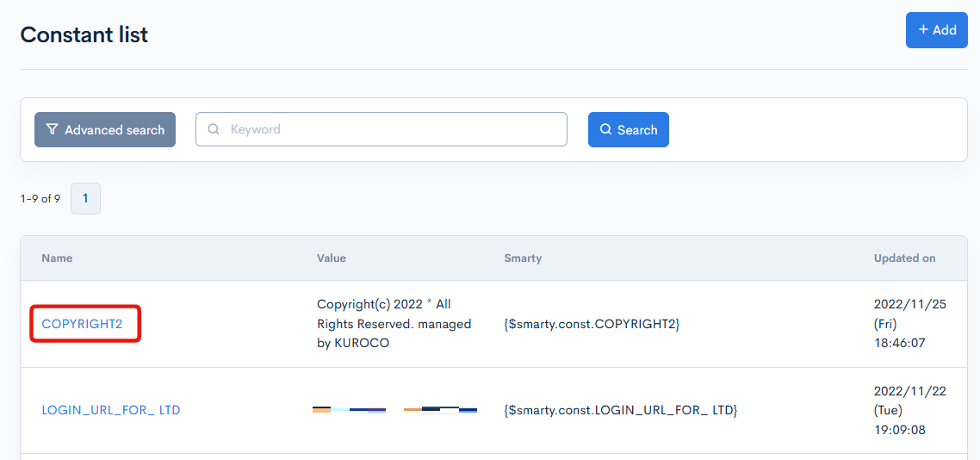Go to page 1 of the results
This screenshot has height=460, width=980.
point(85,198)
